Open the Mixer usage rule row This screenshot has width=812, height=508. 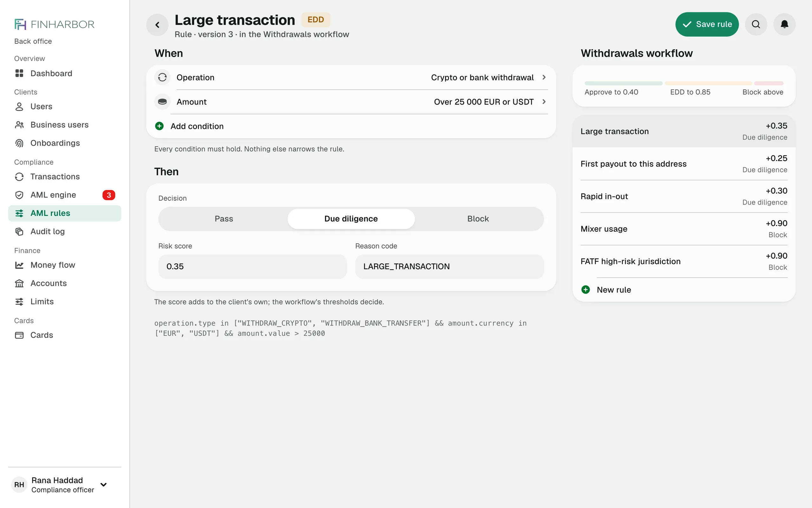tap(684, 229)
